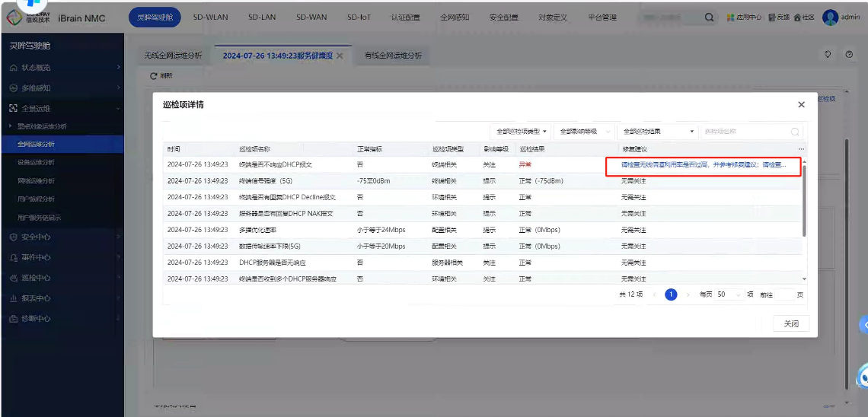Click the search magnifier in the top bar

click(709, 18)
